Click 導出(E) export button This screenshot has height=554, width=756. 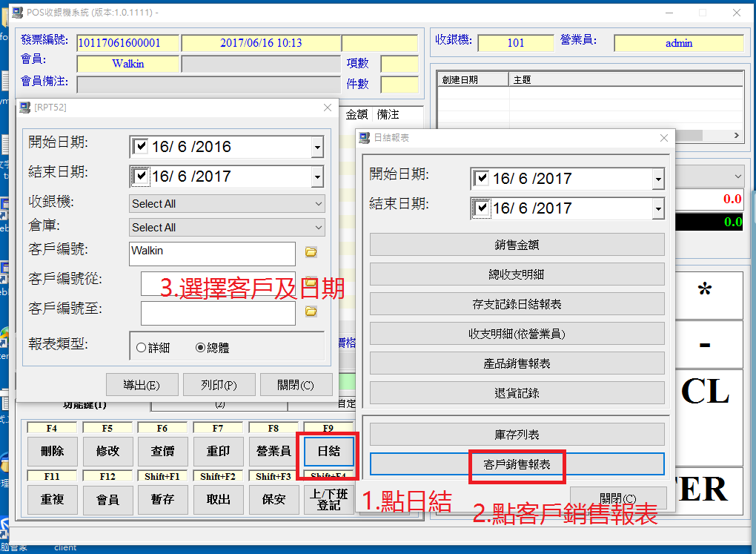click(142, 385)
